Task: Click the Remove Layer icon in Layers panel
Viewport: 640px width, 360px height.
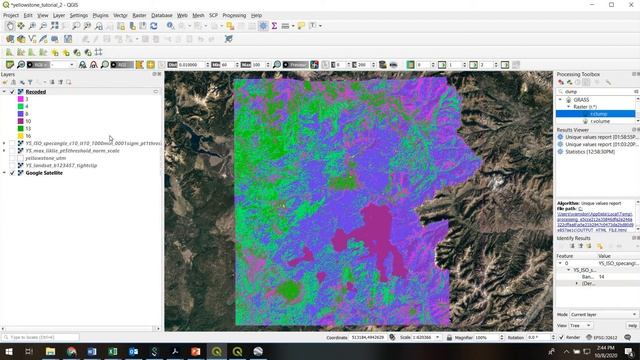Action: (x=69, y=82)
